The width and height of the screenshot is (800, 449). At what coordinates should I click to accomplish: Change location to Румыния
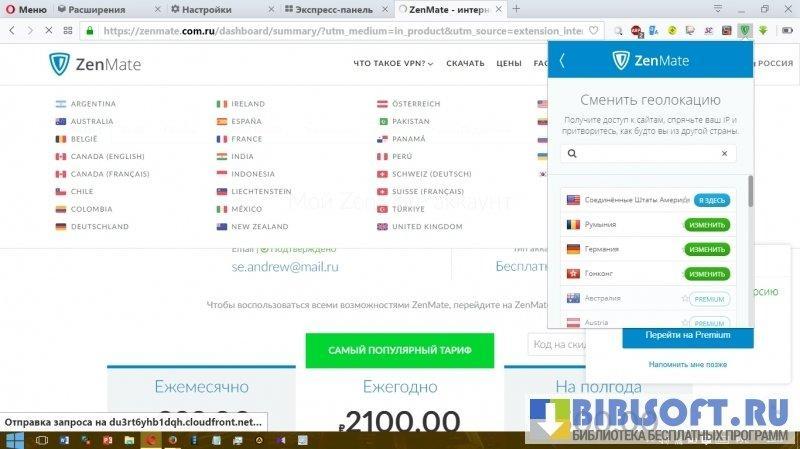(x=707, y=224)
